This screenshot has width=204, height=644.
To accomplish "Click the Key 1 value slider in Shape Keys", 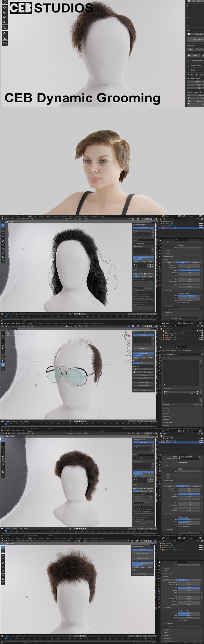I will 192,394.
